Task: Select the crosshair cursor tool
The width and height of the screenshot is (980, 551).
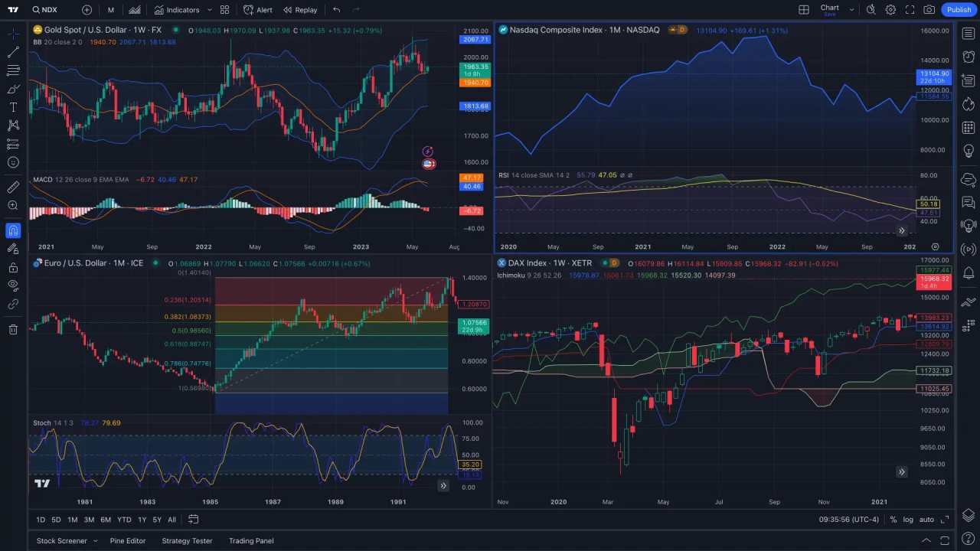Action: [13, 32]
